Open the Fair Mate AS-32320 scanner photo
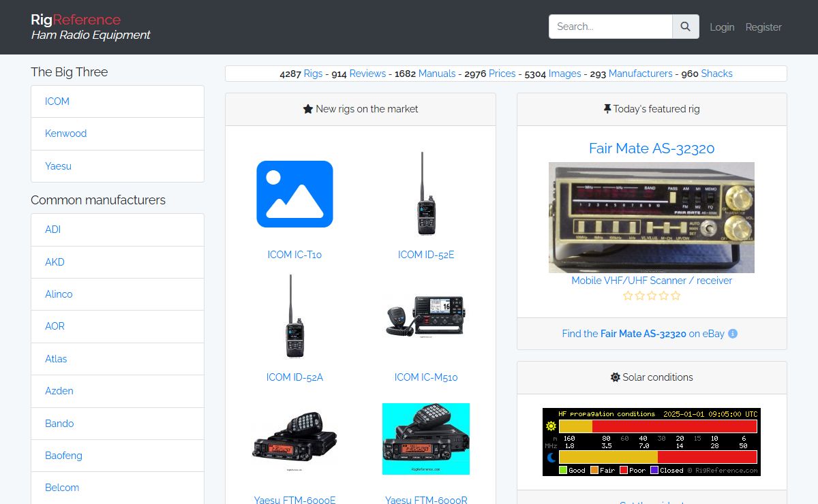Screen dimensions: 818x504 point(652,217)
